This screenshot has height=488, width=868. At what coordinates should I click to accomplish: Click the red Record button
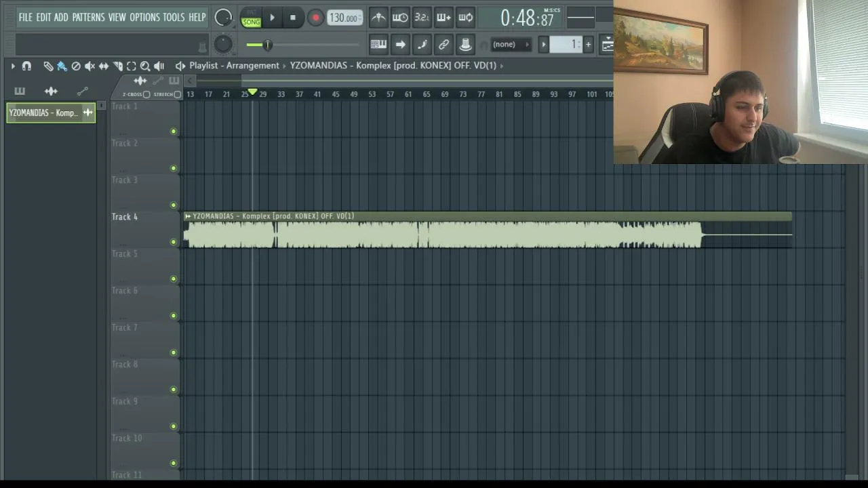pos(315,18)
